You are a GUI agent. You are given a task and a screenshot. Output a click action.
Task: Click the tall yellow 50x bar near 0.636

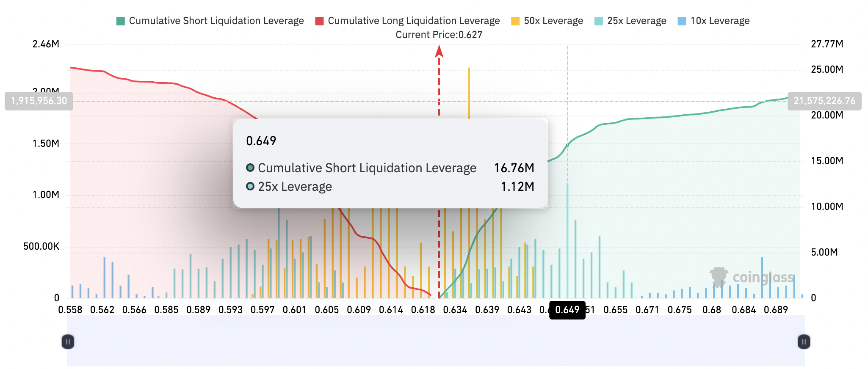point(469,93)
